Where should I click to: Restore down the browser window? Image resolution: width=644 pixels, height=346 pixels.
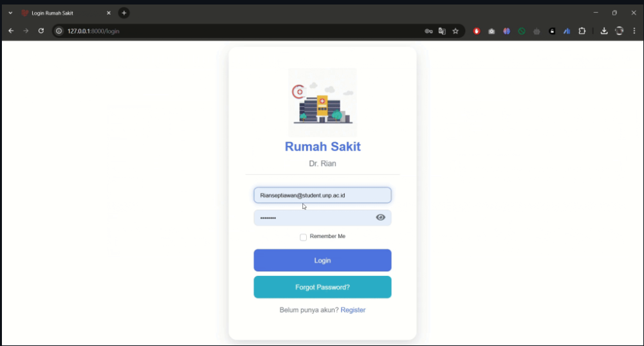(614, 13)
